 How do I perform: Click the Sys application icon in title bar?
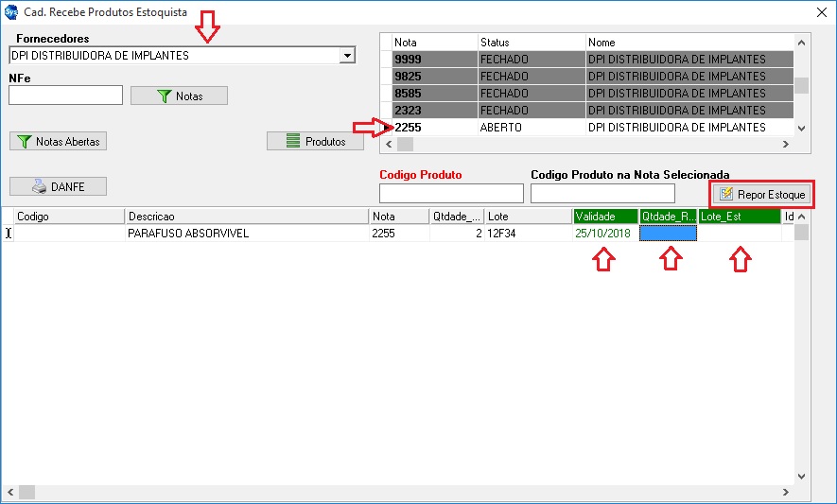pos(11,11)
